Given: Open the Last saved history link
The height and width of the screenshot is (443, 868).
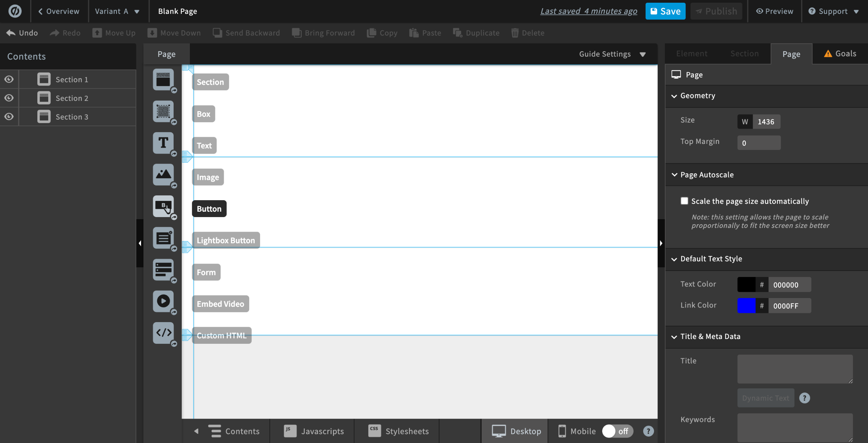Looking at the screenshot, I should pyautogui.click(x=589, y=11).
